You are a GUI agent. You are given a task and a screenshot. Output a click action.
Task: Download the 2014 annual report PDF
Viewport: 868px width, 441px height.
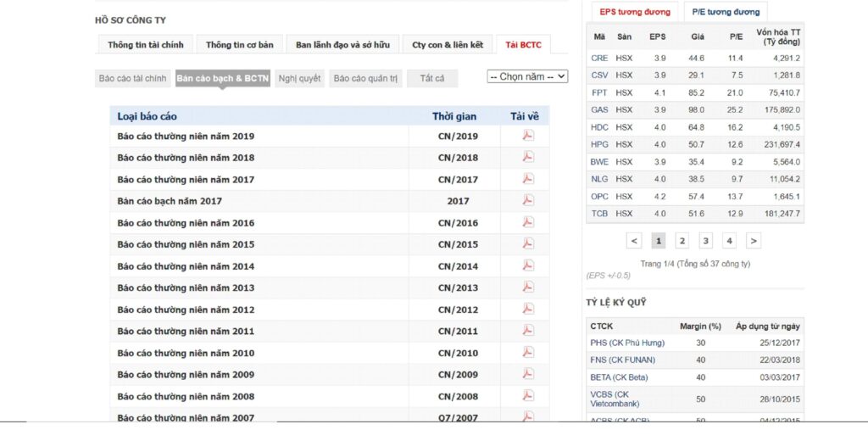coord(528,265)
